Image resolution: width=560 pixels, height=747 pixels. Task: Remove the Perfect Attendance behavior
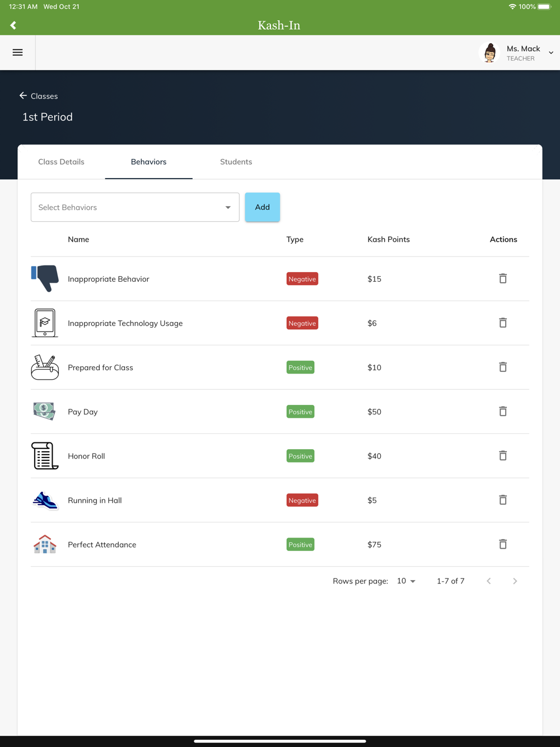click(x=503, y=544)
